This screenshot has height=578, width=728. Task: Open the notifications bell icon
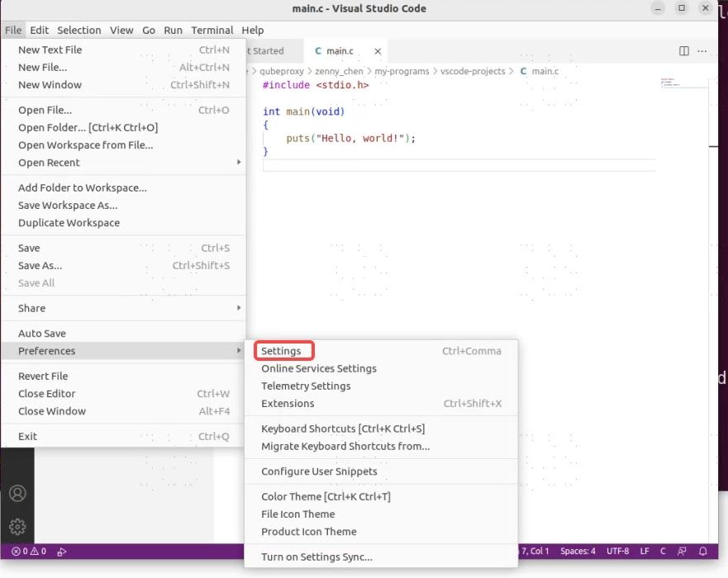(x=703, y=551)
